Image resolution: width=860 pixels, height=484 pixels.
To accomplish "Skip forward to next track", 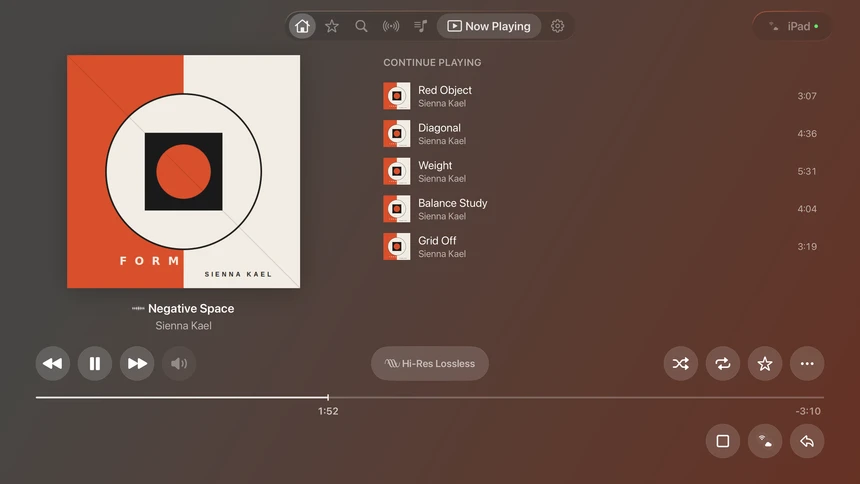I will [x=137, y=363].
